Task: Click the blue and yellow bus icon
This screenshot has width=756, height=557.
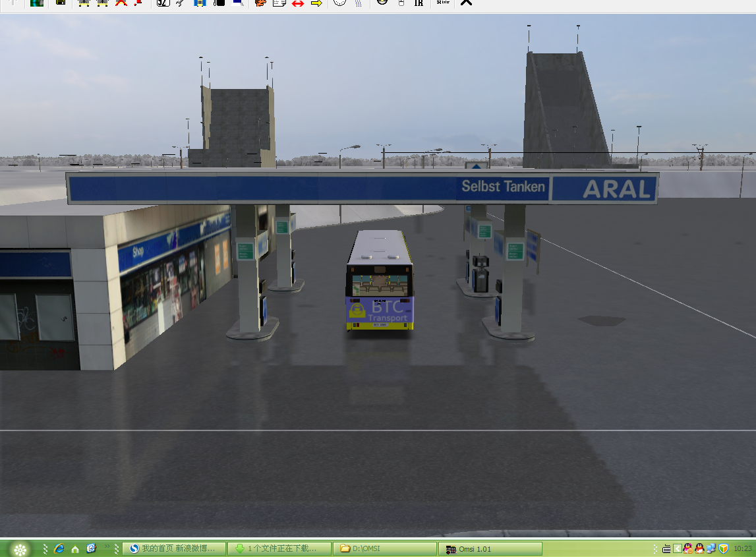Action: click(x=200, y=3)
